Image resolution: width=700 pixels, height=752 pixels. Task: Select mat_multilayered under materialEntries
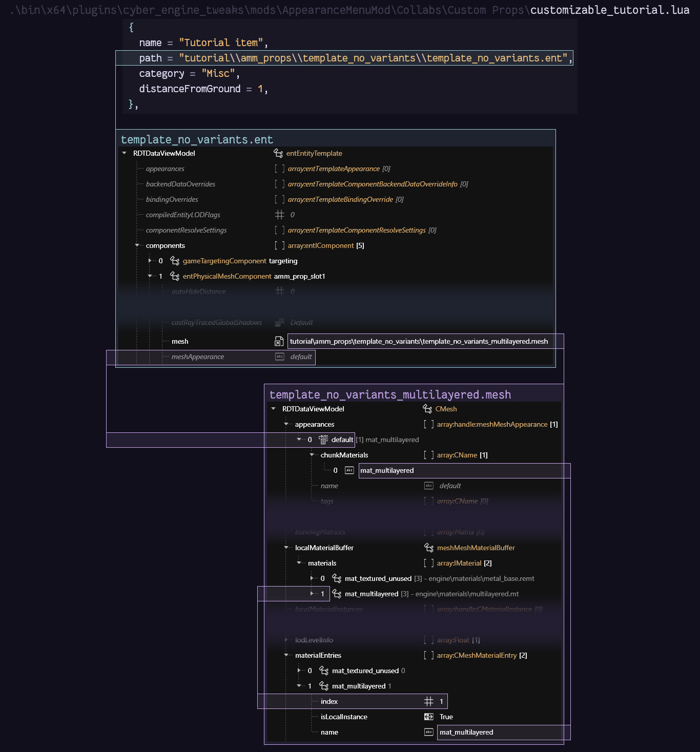[359, 686]
